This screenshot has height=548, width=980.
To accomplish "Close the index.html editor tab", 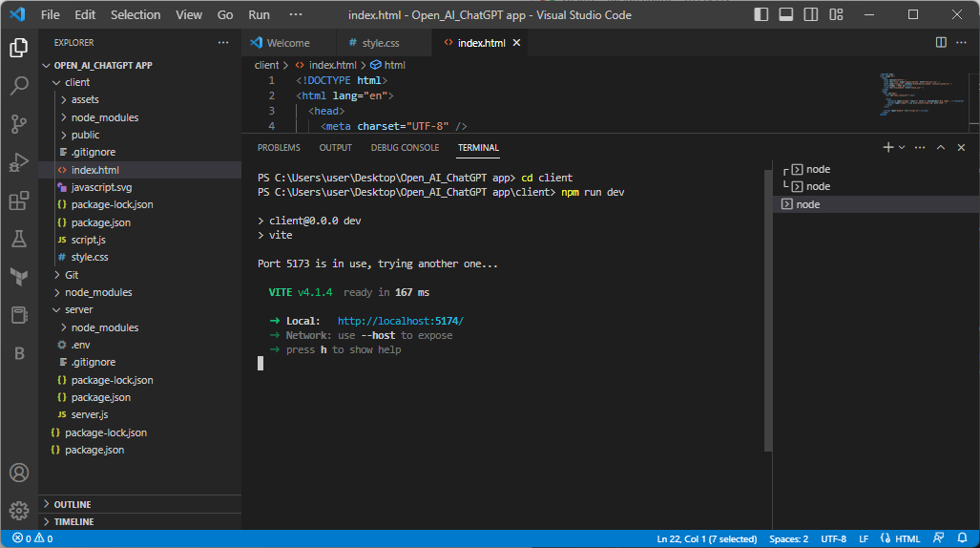I will [516, 43].
